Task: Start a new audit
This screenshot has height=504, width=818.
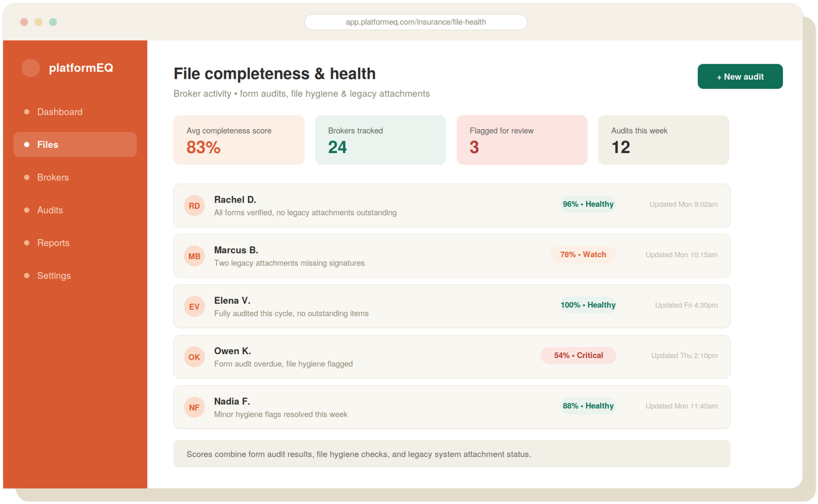Action: [740, 77]
